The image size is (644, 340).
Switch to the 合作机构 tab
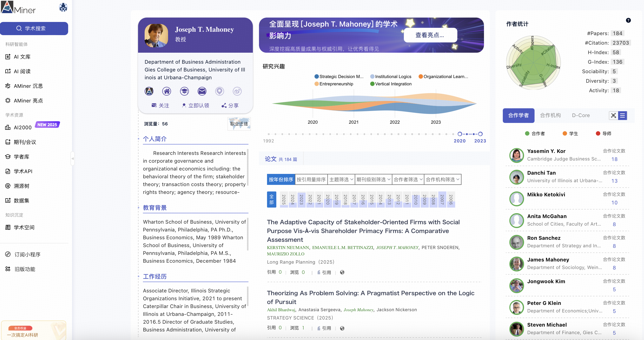coord(550,116)
